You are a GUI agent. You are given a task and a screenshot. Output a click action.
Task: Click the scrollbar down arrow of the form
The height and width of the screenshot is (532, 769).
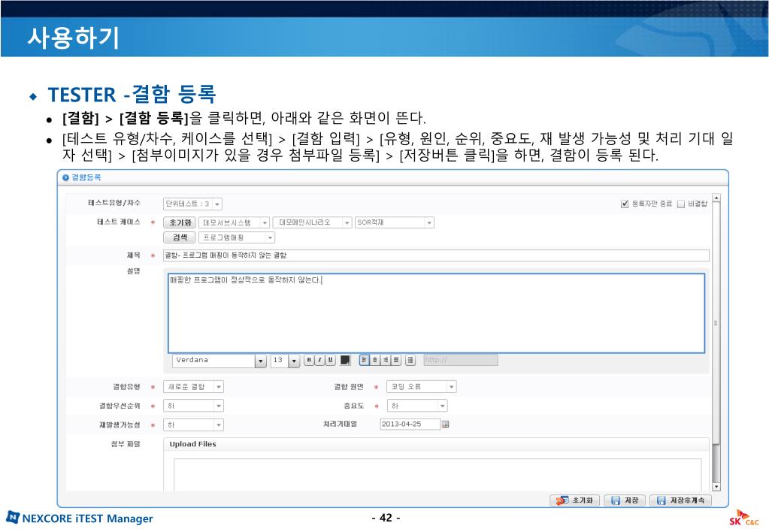pos(716,487)
